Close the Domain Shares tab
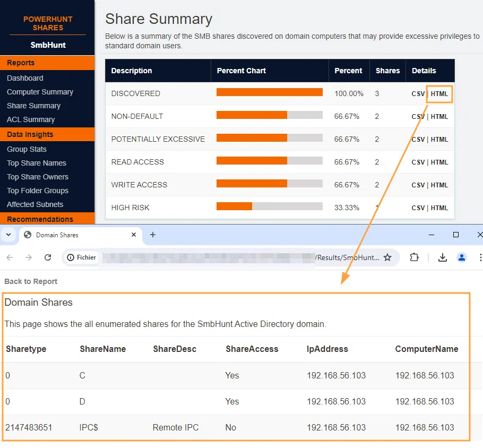 134,235
